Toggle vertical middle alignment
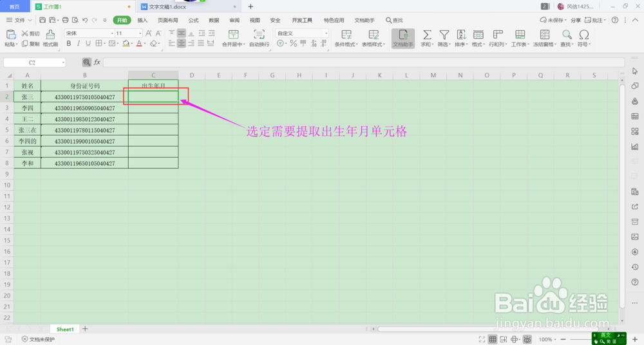 pos(181,33)
